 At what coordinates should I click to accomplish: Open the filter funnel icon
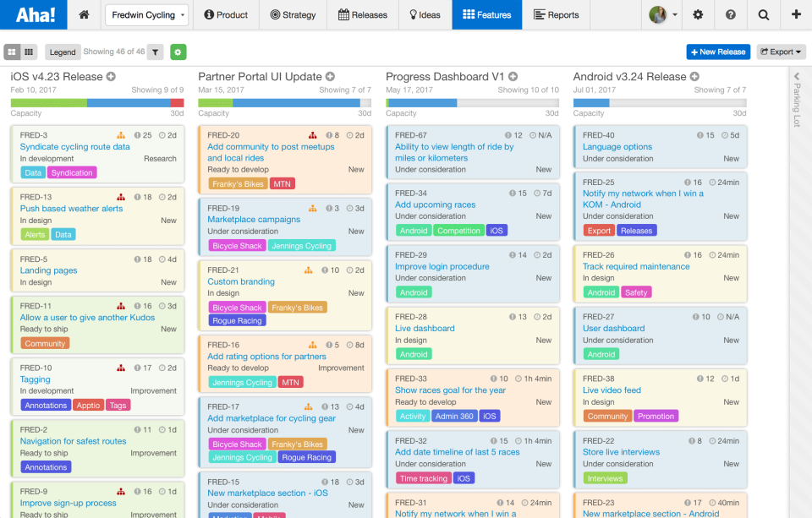click(x=156, y=52)
